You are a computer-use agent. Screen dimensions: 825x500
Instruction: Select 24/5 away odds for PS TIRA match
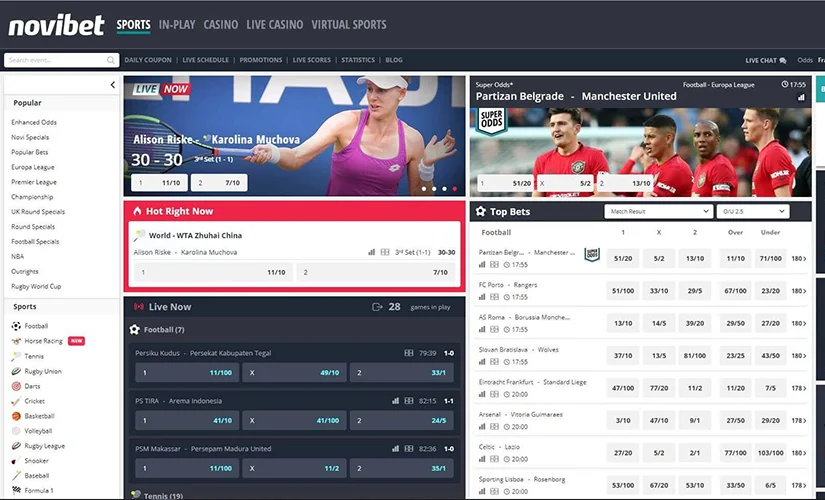(x=401, y=421)
